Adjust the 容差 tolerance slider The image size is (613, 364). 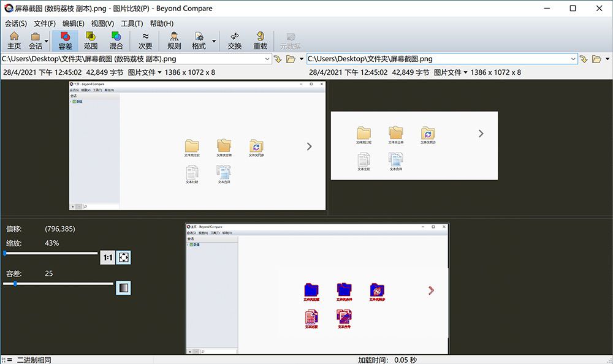point(15,284)
